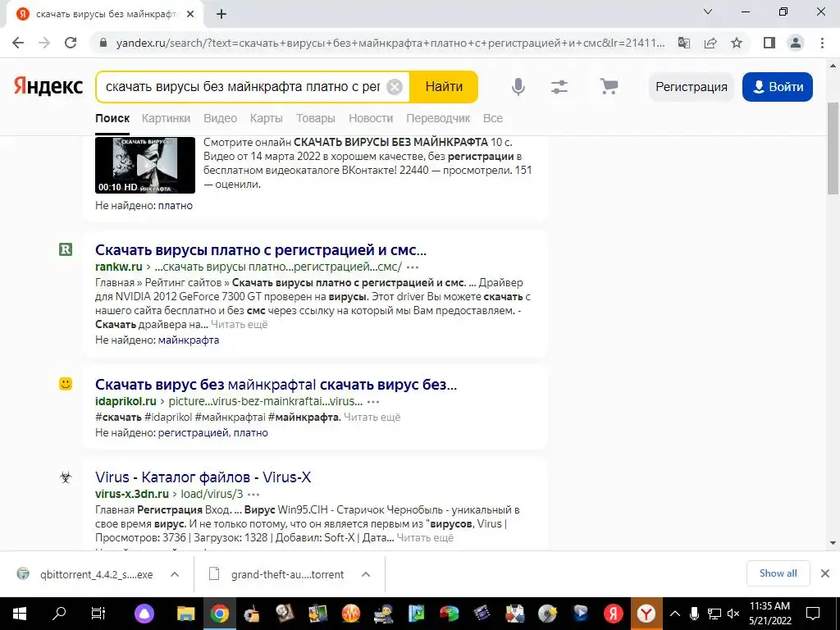840x630 pixels.
Task: Open the downloaded grand-theft-au torrent file
Action: [288, 574]
